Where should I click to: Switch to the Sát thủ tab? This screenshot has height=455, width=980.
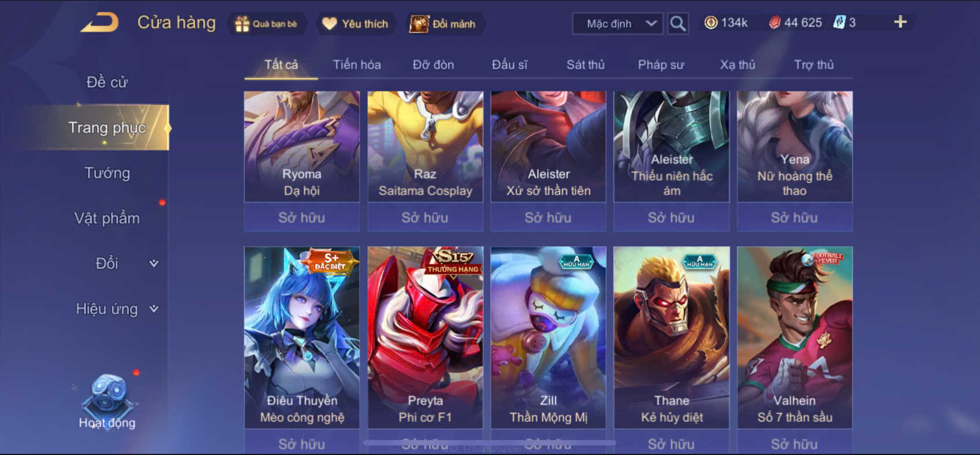pyautogui.click(x=585, y=65)
